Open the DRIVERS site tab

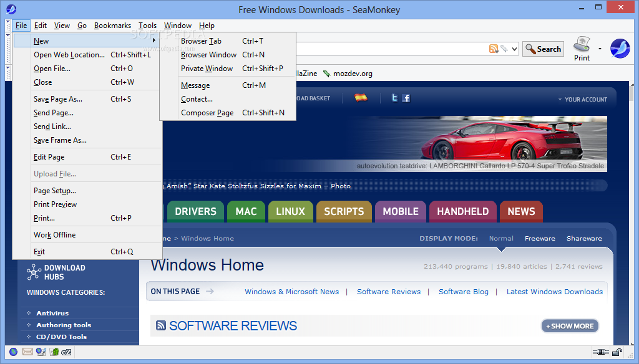(195, 211)
